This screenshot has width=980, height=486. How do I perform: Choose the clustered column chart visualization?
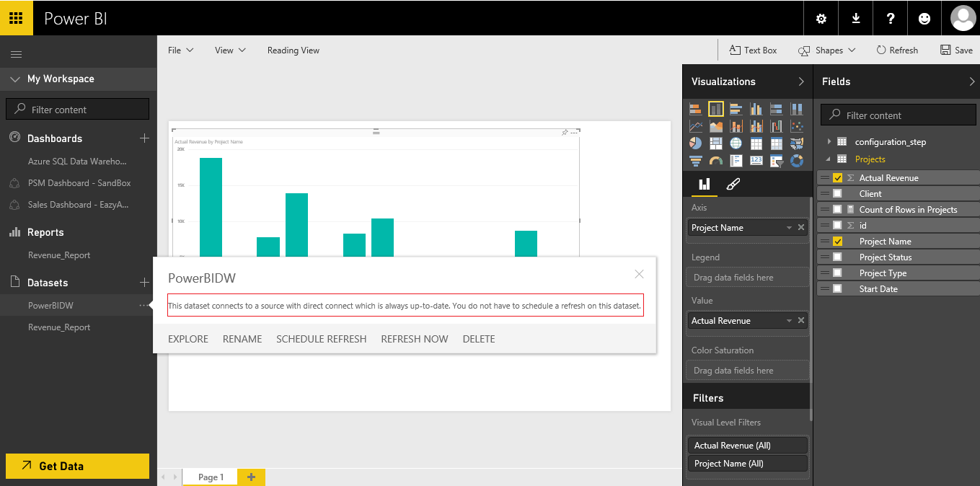pos(756,109)
